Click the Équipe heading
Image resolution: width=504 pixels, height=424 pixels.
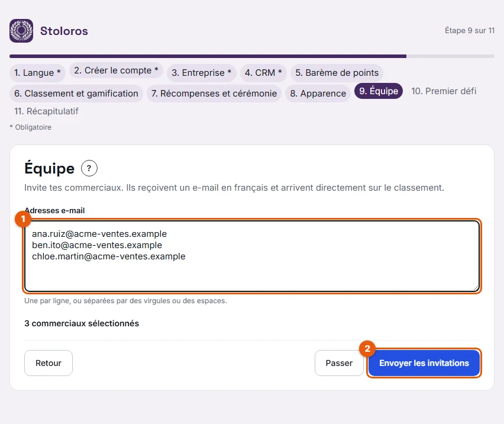click(50, 168)
